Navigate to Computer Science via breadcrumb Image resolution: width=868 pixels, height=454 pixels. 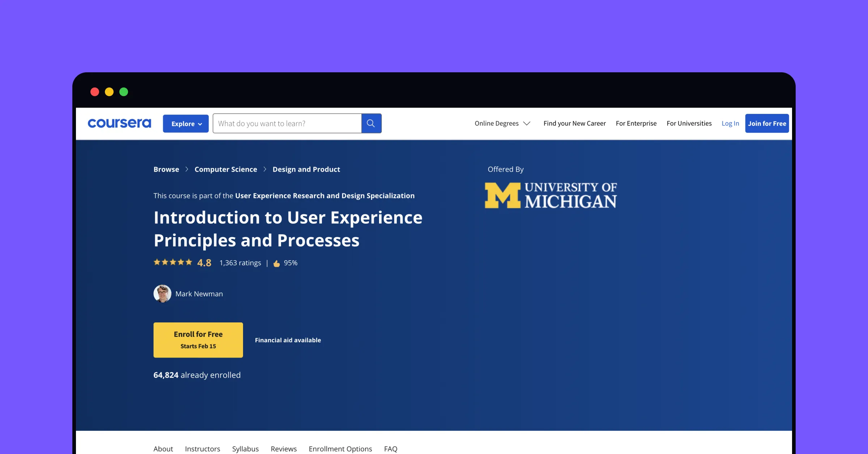226,169
